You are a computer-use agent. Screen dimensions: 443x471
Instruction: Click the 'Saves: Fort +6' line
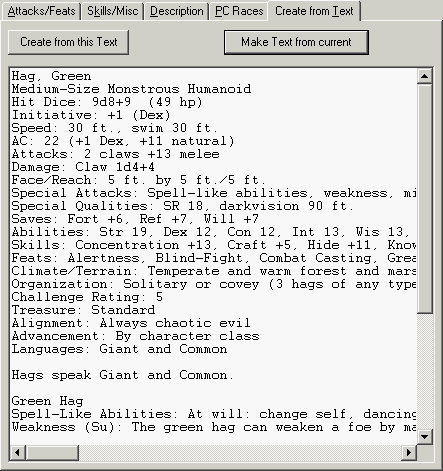[135, 219]
